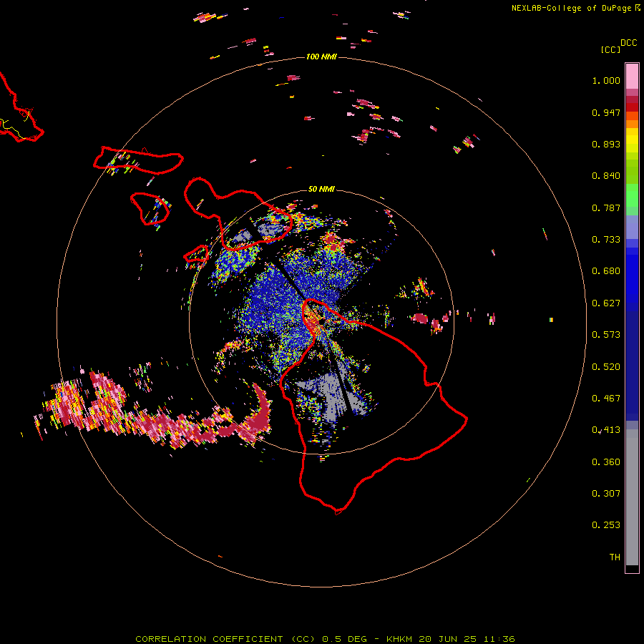
Task: Click the 0.840 color scale value
Action: 606,176
